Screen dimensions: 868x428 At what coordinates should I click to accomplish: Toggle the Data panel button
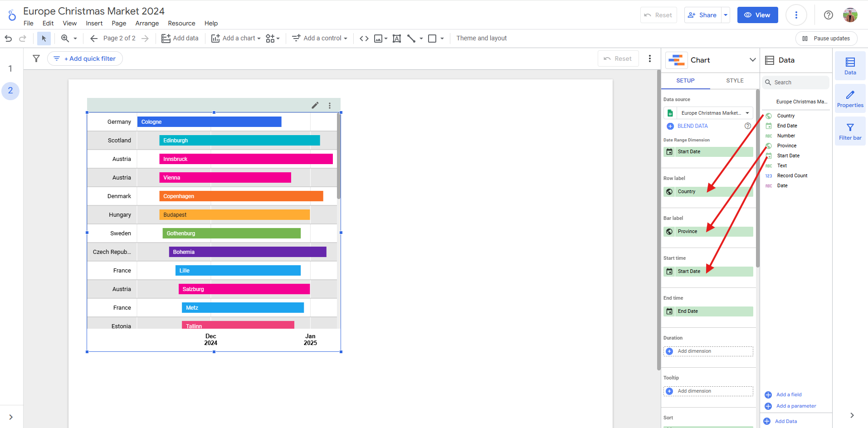click(x=850, y=66)
